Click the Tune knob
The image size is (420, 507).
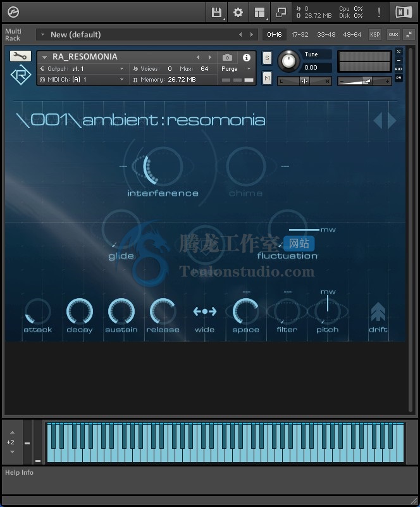(288, 61)
